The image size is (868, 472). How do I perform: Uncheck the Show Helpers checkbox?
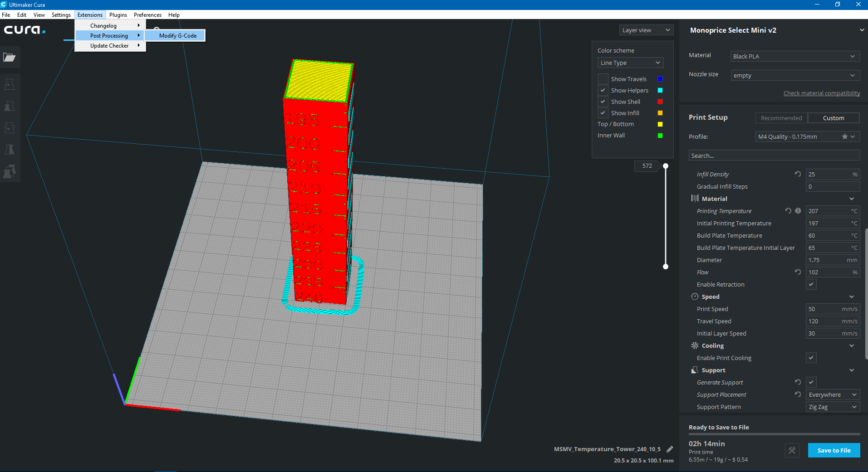click(x=603, y=90)
